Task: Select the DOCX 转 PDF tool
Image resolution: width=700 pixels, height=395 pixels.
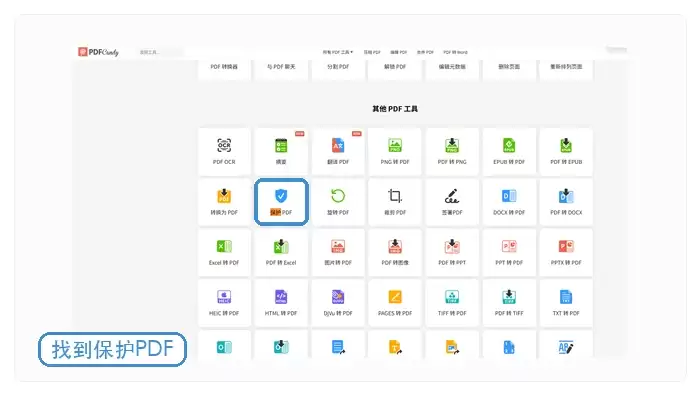Action: (509, 202)
